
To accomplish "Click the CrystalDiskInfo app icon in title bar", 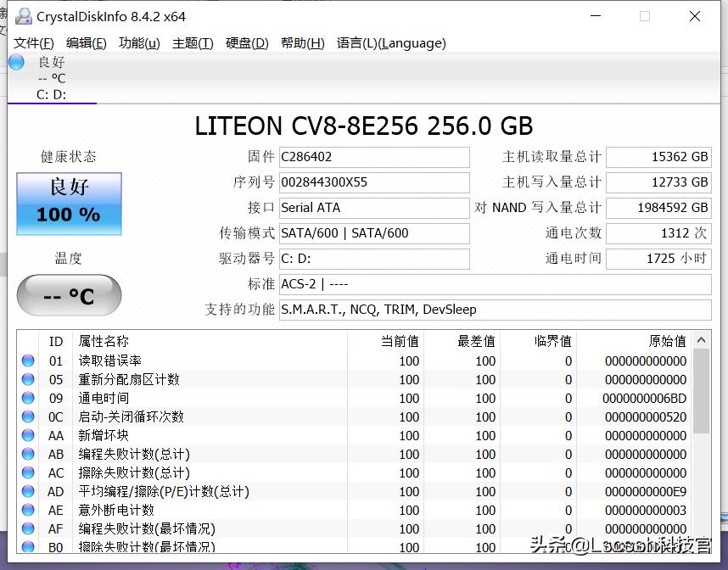I will click(x=23, y=16).
